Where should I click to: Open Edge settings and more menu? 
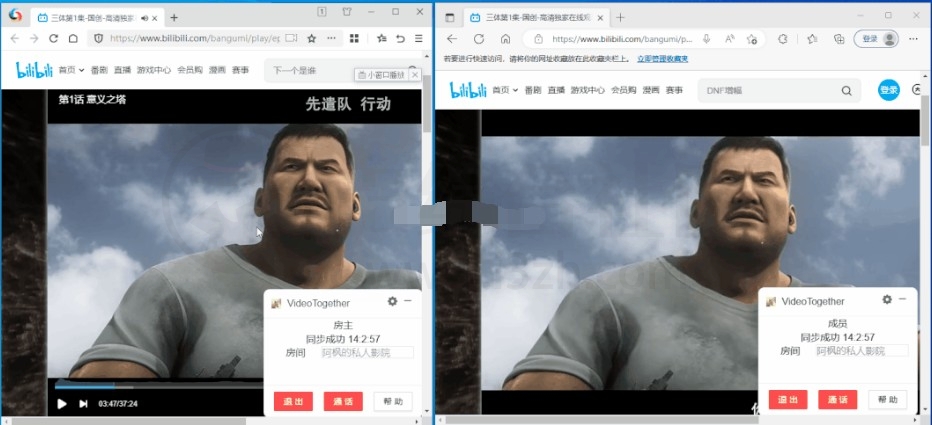(913, 39)
